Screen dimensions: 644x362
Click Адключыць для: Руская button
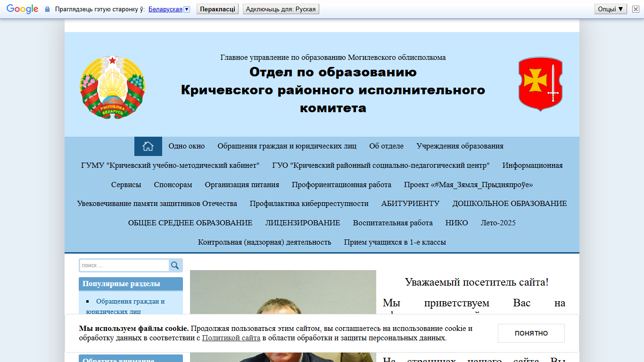[x=281, y=9]
